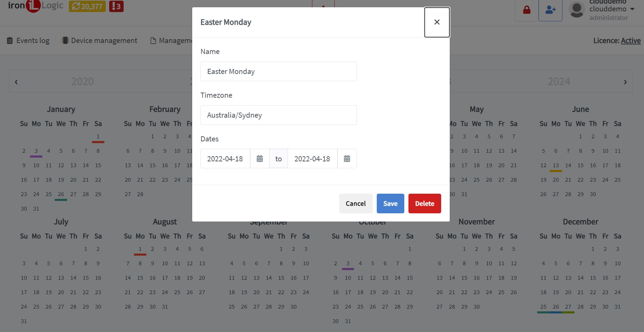Image resolution: width=644 pixels, height=332 pixels.
Task: Navigate to previous years with left chevron
Action: point(16,82)
